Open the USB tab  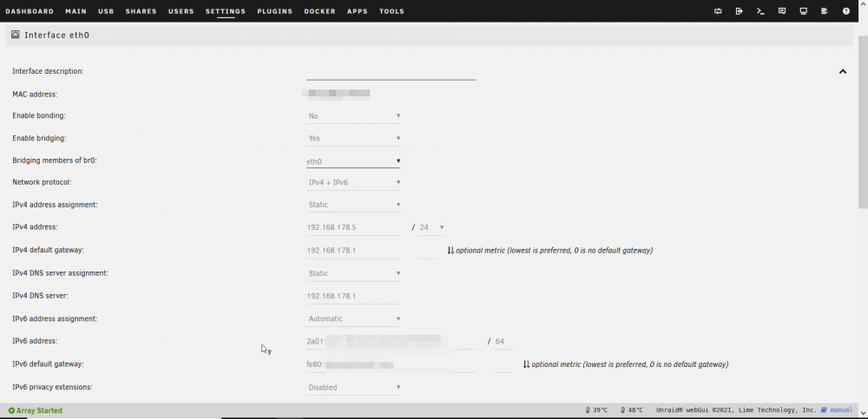[x=106, y=11]
